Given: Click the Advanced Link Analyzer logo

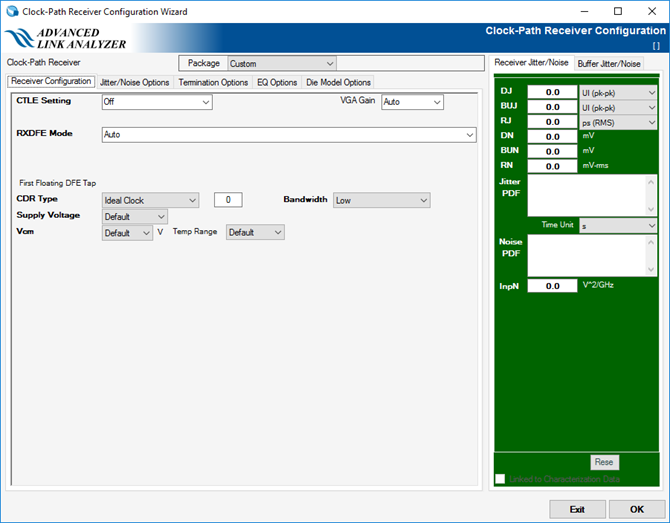Looking at the screenshot, I should [67, 39].
